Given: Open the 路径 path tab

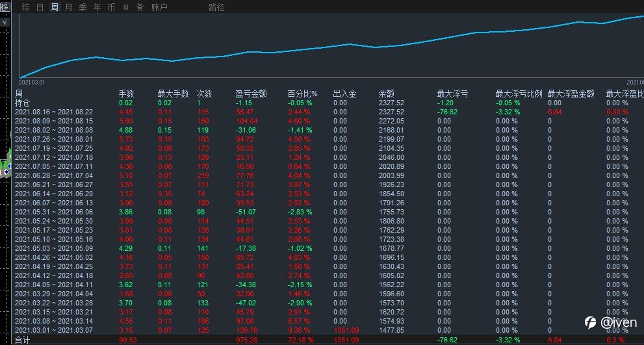Looking at the screenshot, I should coord(216,7).
